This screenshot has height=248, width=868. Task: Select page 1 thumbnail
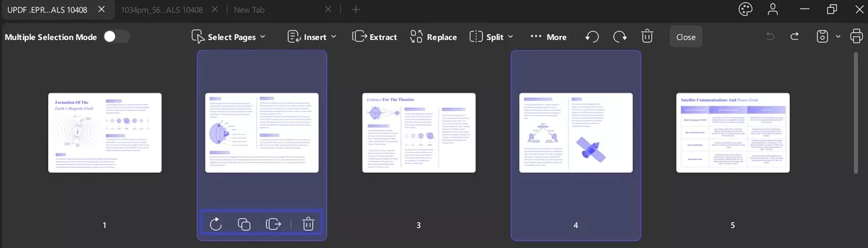(105, 133)
